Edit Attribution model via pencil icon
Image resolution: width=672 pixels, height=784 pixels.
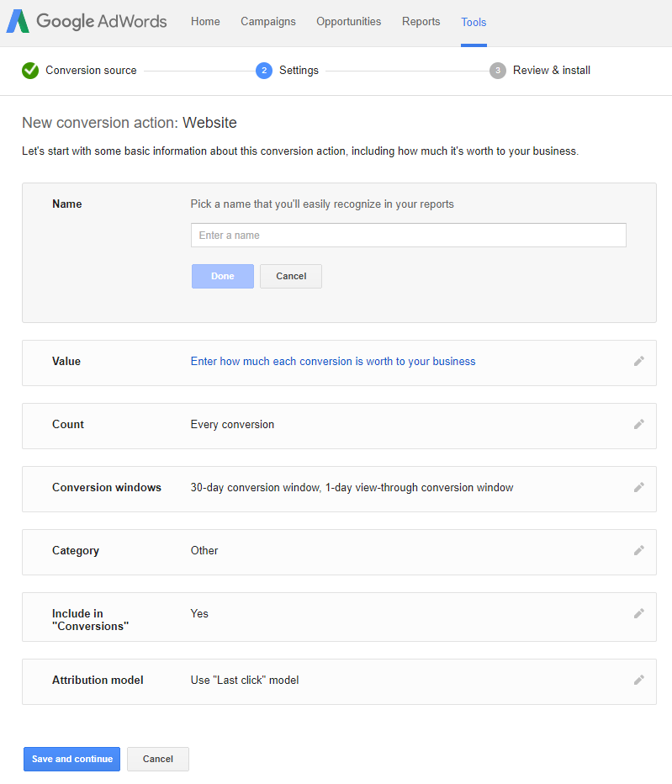point(639,680)
